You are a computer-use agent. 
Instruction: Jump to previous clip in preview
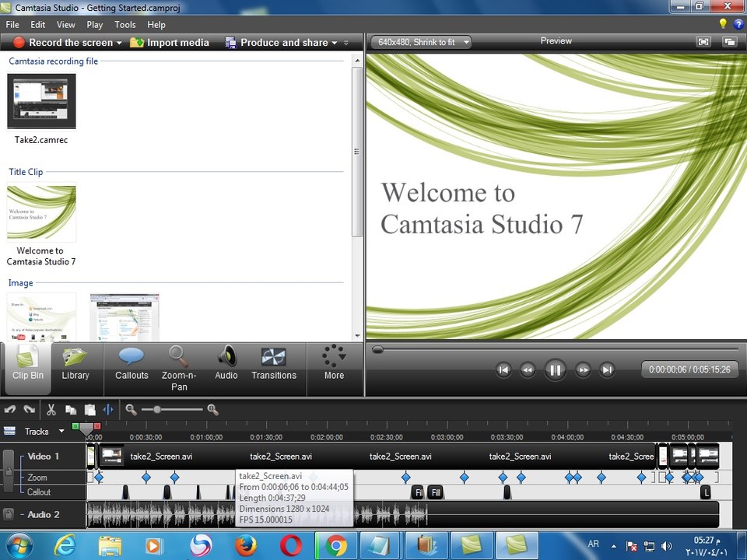(x=503, y=369)
